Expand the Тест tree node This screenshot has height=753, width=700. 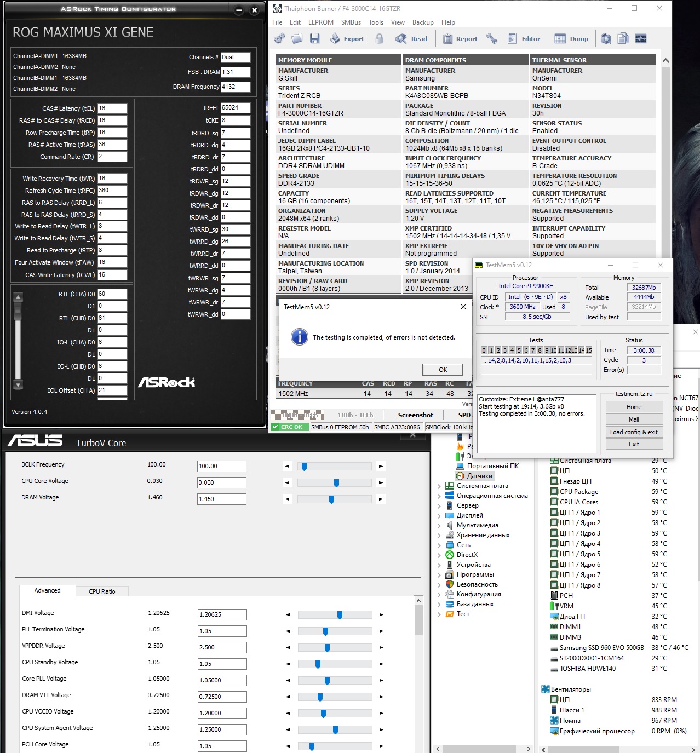439,614
